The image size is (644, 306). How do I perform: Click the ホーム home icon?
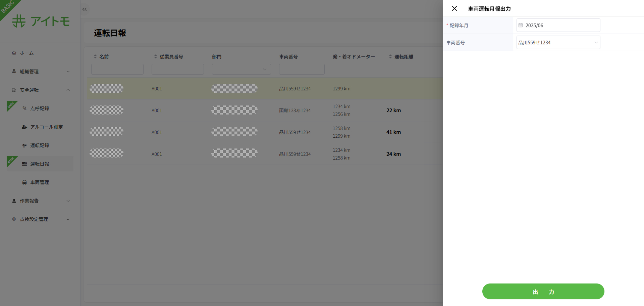point(14,53)
